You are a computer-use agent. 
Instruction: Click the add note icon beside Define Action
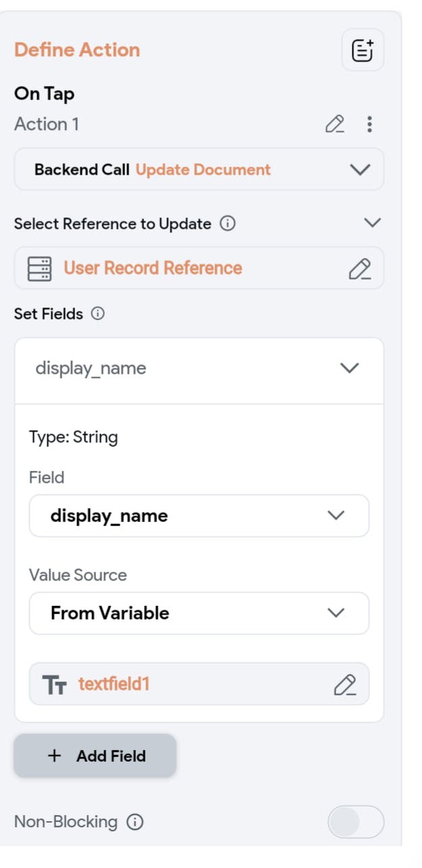[362, 50]
